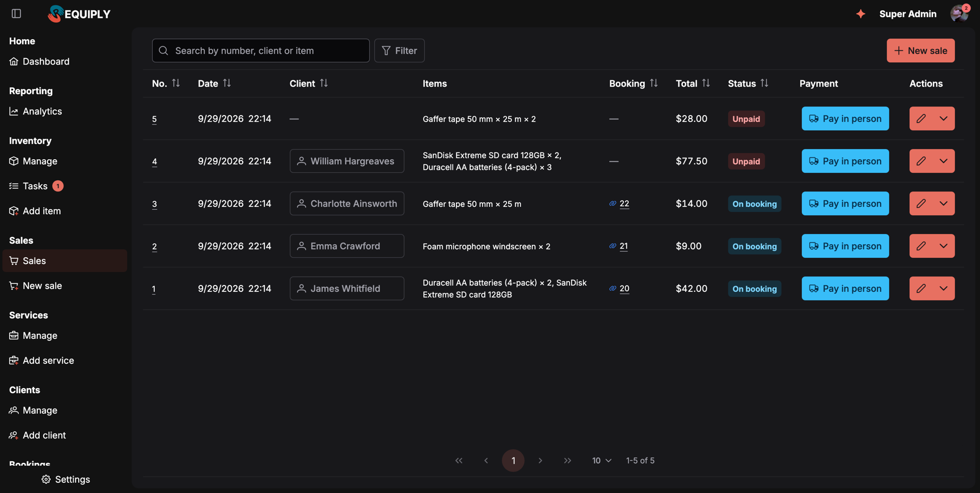Expand actions dropdown for Charlotte Ainsworth sale
This screenshot has height=493, width=980.
pyautogui.click(x=944, y=203)
